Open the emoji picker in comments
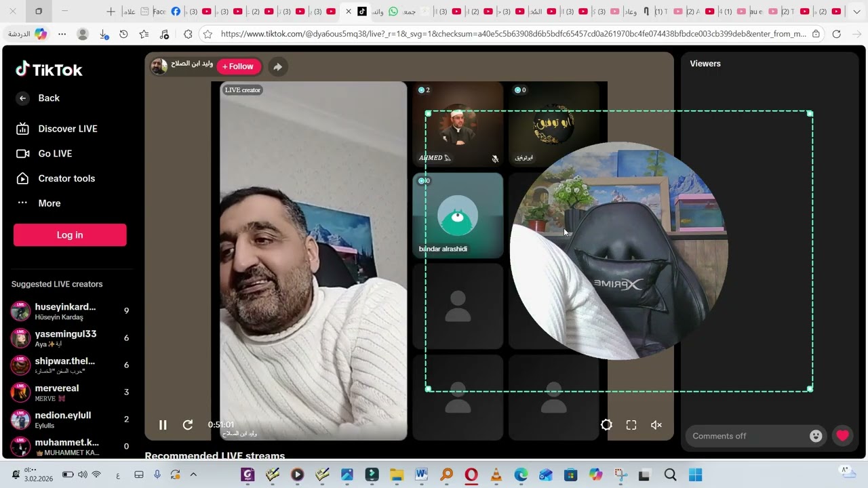Viewport: 868px width, 488px height. pos(816,436)
